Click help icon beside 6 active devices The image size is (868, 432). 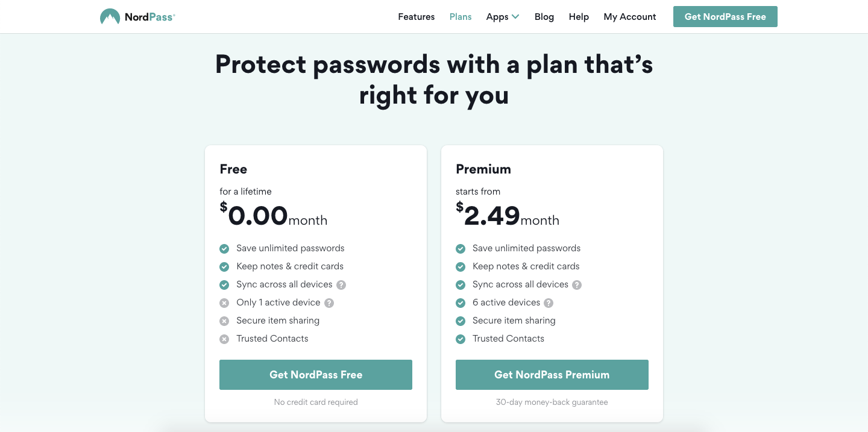549,303
